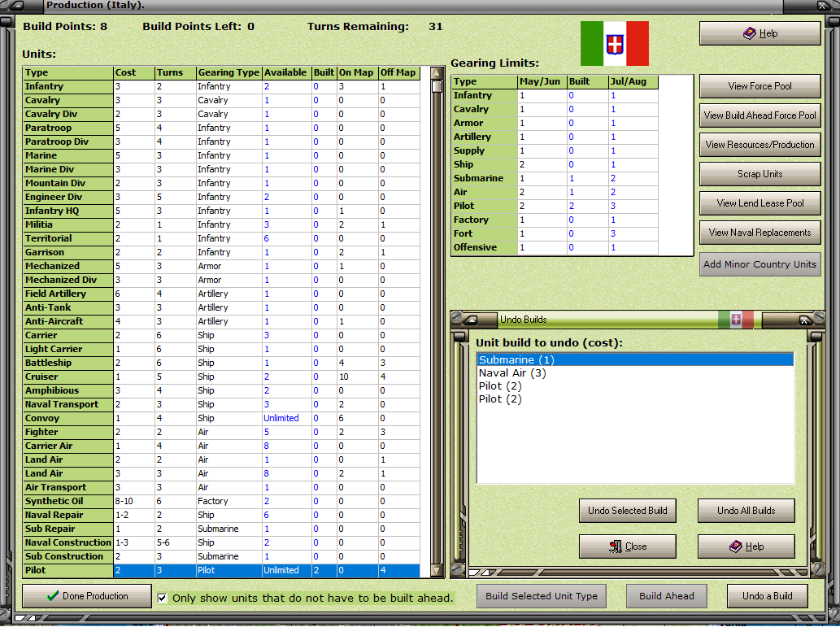Open View Build Ahead Force Pool
840x627 pixels.
pos(759,115)
